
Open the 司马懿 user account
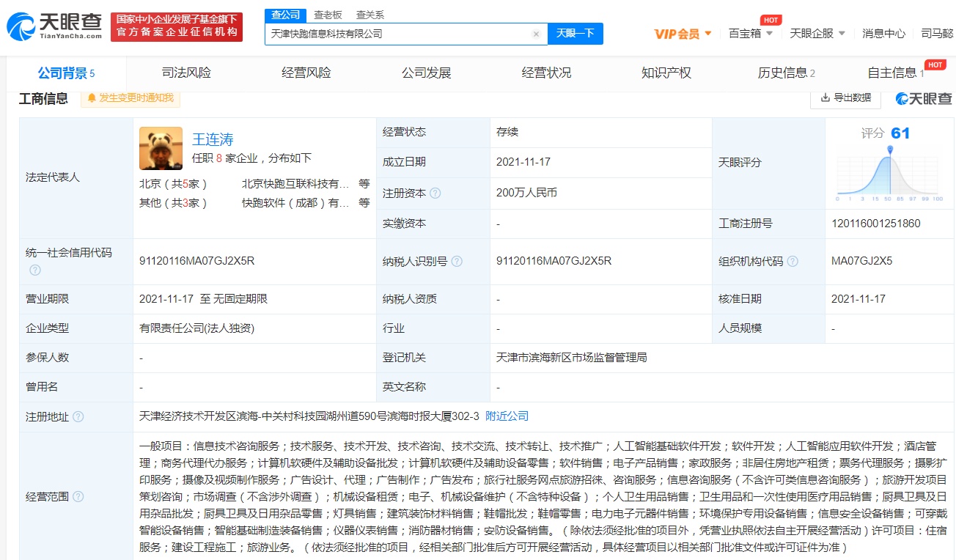coord(937,33)
